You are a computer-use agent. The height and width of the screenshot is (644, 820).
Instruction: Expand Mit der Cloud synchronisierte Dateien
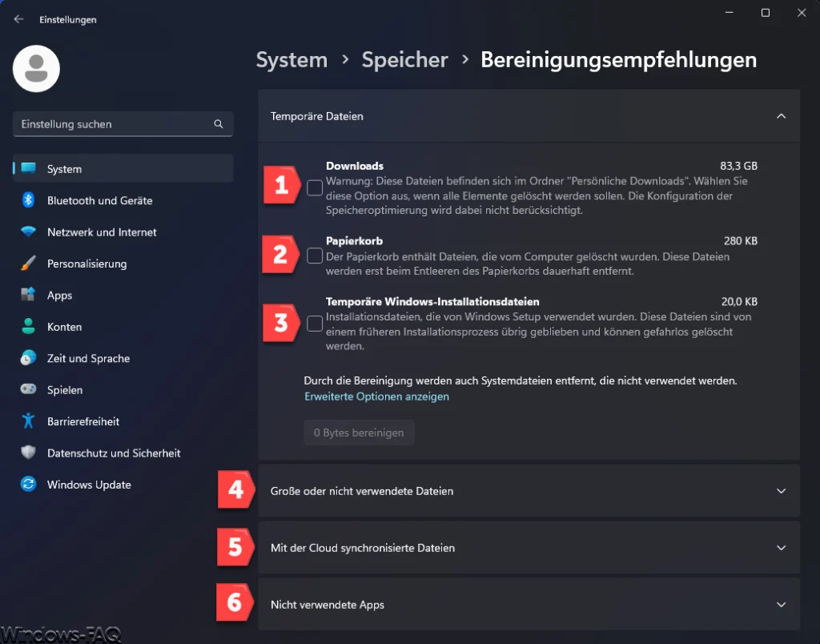coord(529,548)
